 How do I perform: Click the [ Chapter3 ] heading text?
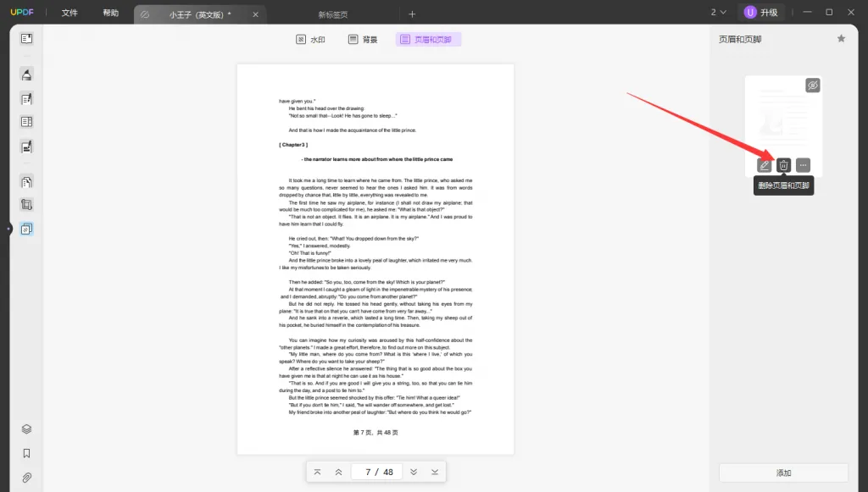pyautogui.click(x=293, y=145)
